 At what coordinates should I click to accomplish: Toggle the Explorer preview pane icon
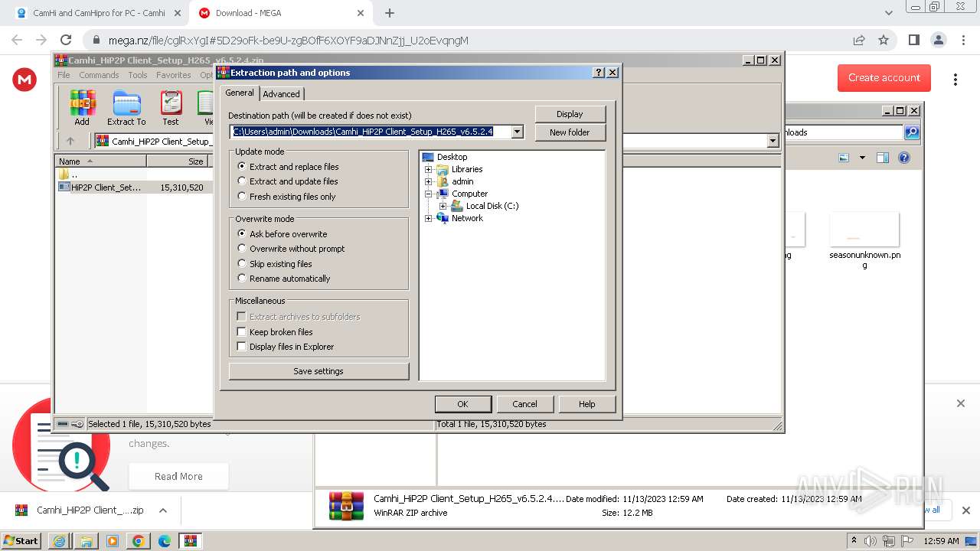click(883, 158)
